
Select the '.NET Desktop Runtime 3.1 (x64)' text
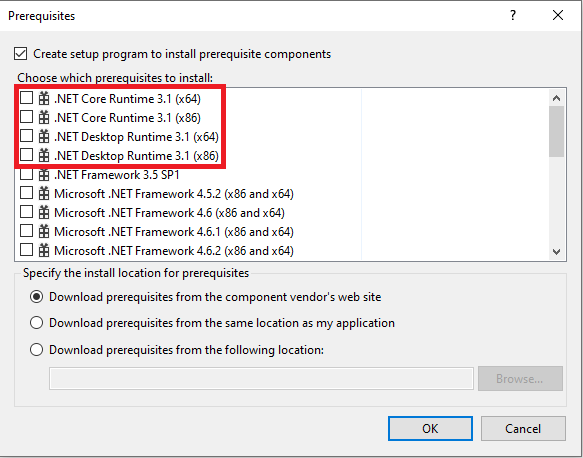[136, 137]
